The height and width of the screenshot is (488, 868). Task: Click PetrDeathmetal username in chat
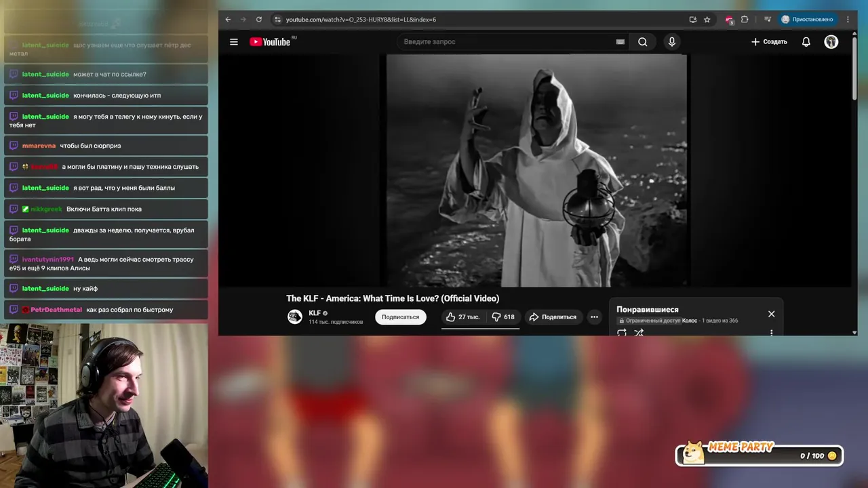click(56, 310)
